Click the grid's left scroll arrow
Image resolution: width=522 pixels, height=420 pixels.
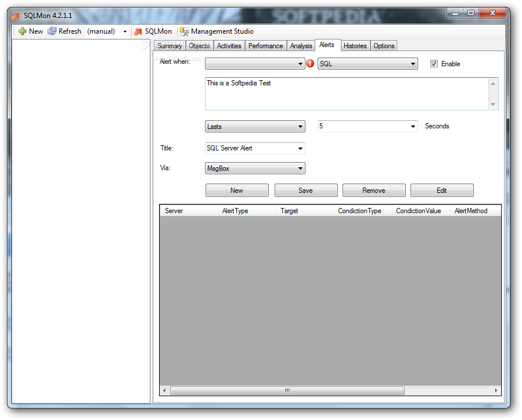coord(164,390)
